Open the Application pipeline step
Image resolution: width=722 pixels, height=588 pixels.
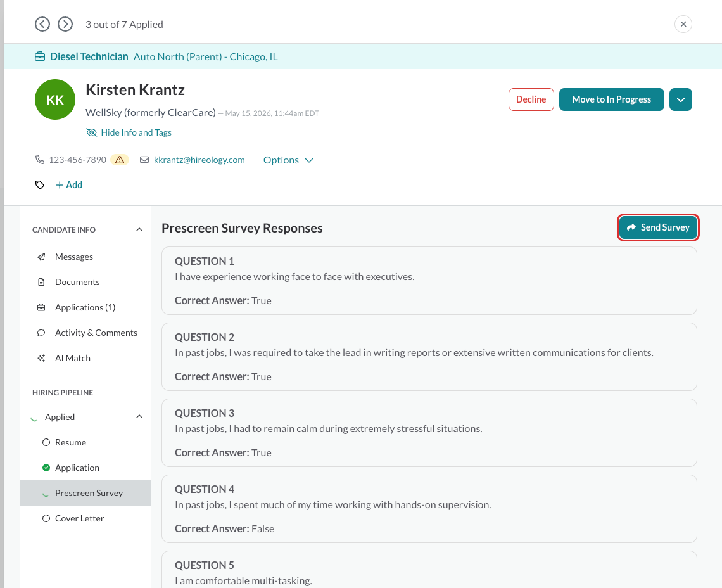pos(77,468)
